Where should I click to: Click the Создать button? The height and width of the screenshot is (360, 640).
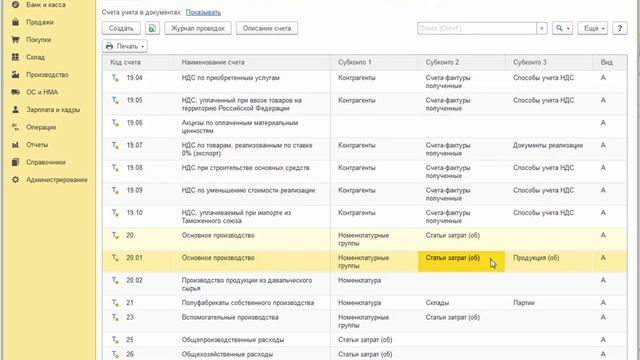click(x=121, y=28)
